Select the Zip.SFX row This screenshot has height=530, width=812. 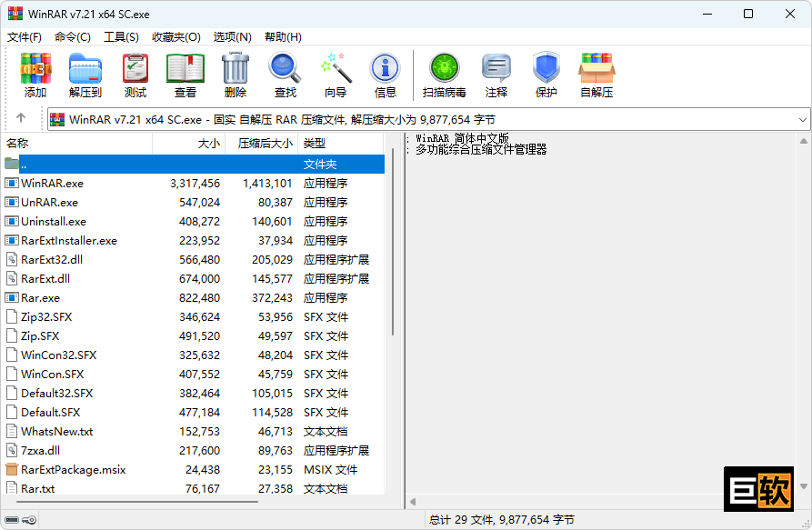pos(194,335)
